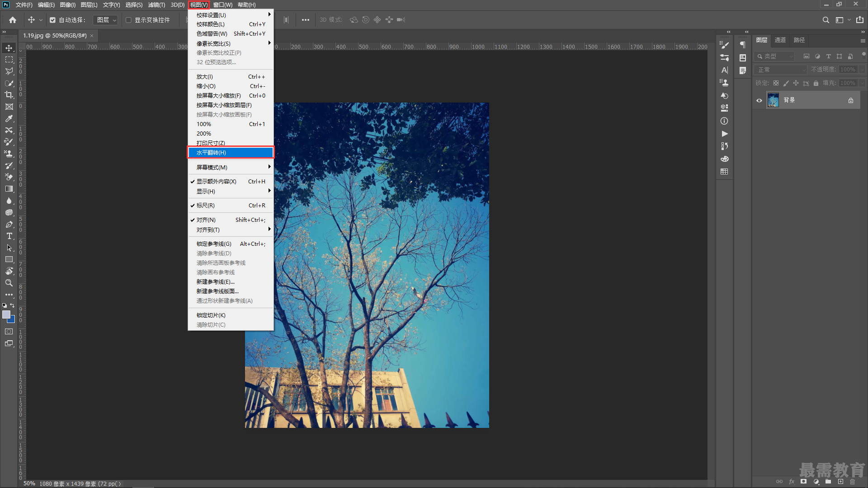Select the Hand tool

pos(9,271)
